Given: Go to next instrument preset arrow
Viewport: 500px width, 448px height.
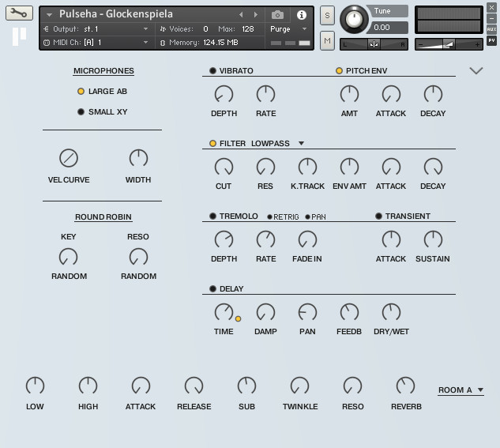Looking at the screenshot, I should [255, 15].
